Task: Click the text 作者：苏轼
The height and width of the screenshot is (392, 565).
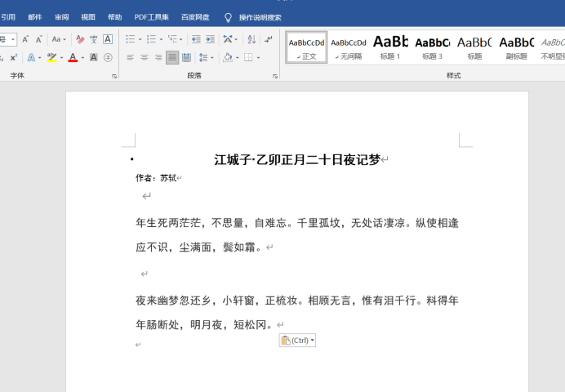Action: click(156, 178)
